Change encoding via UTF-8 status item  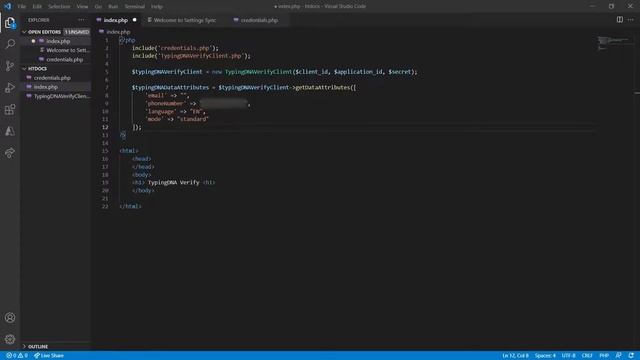568,356
